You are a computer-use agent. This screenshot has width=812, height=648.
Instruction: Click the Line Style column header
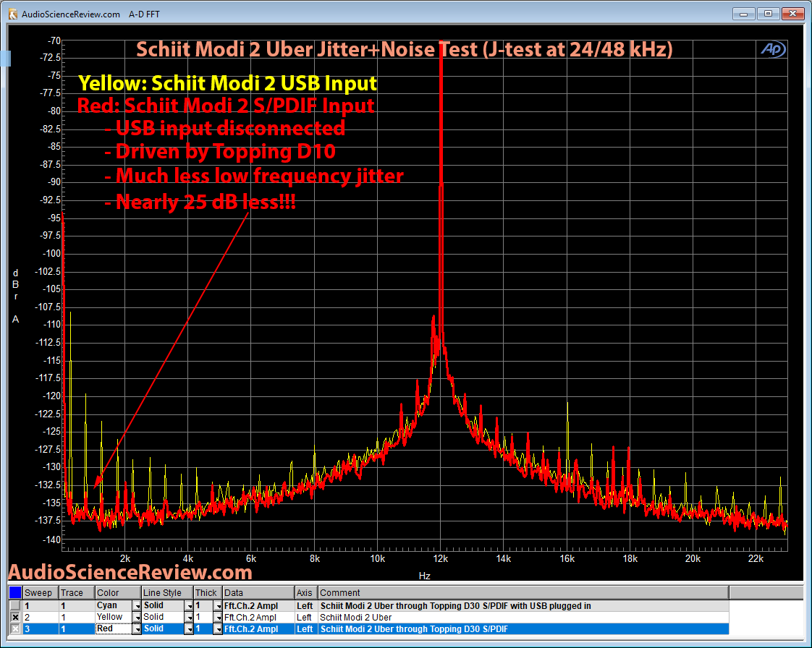click(167, 592)
